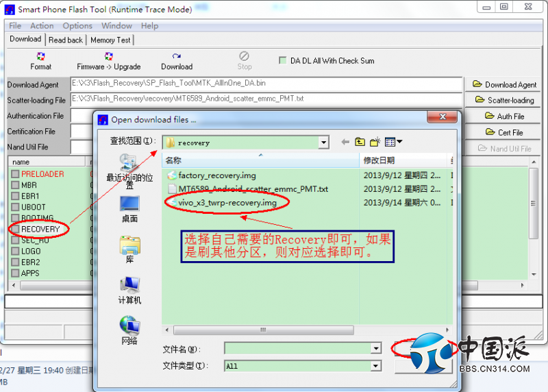Expand the file name (文件名) dropdown
The width and height of the screenshot is (548, 392).
point(375,348)
